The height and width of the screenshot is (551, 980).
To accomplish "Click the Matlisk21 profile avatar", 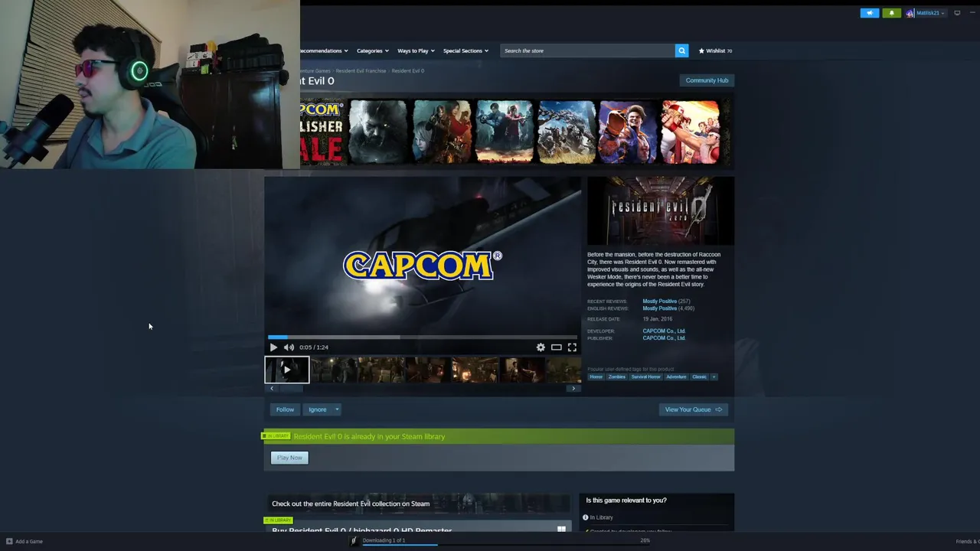I will tap(910, 13).
